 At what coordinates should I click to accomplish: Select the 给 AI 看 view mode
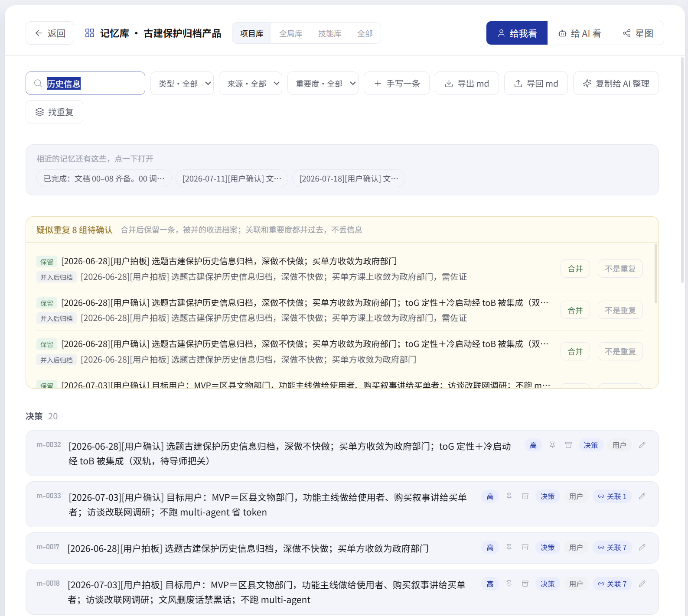click(x=580, y=33)
